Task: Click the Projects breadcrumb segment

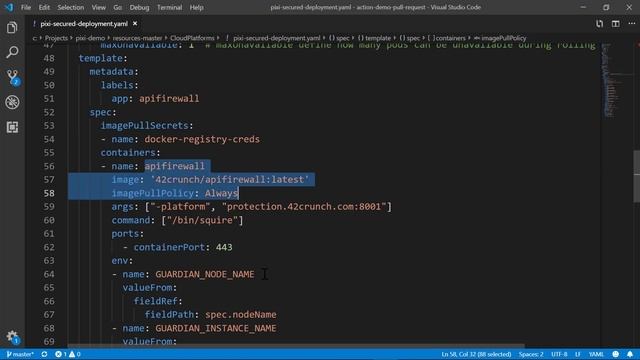Action: click(x=56, y=38)
